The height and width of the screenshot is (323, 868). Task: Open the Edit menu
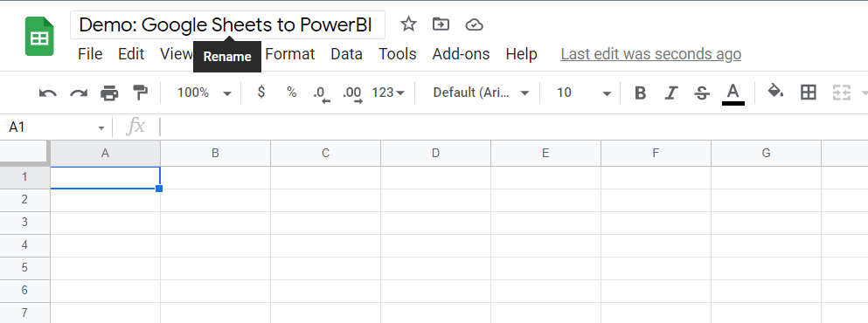(x=131, y=53)
